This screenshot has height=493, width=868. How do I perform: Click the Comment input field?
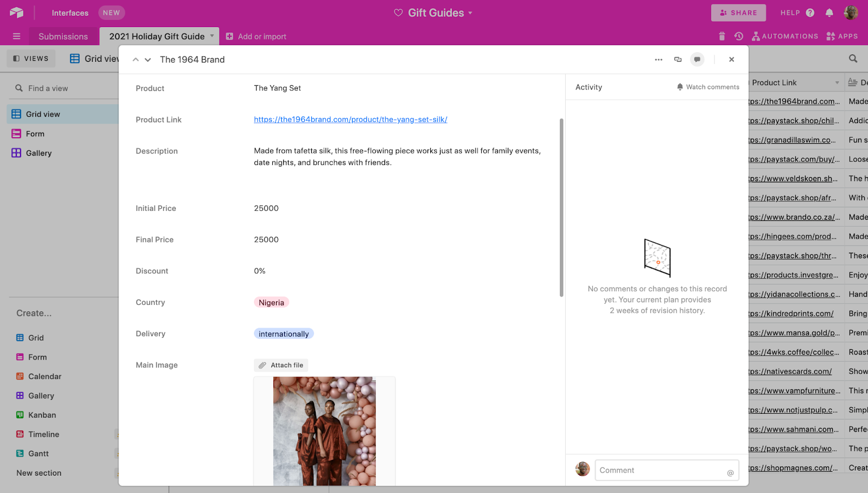tap(667, 470)
